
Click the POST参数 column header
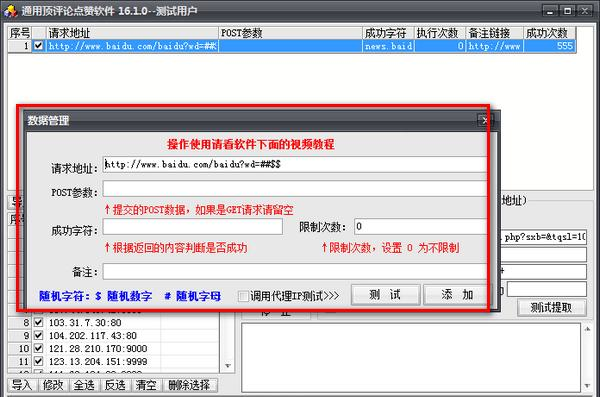[290, 33]
